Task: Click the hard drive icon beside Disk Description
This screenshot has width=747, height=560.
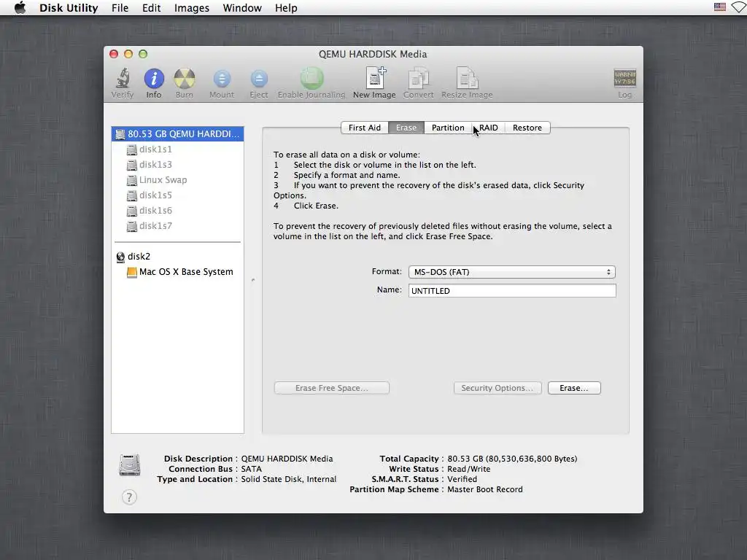Action: 130,464
